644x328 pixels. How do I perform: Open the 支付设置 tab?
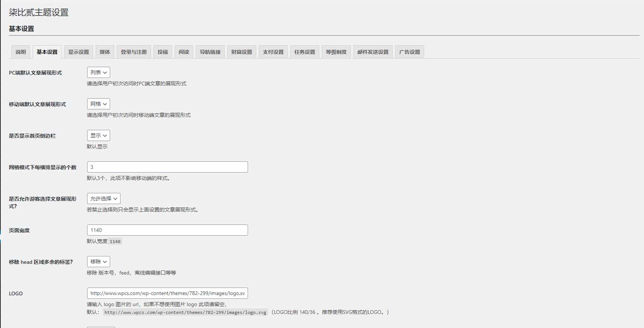[273, 52]
